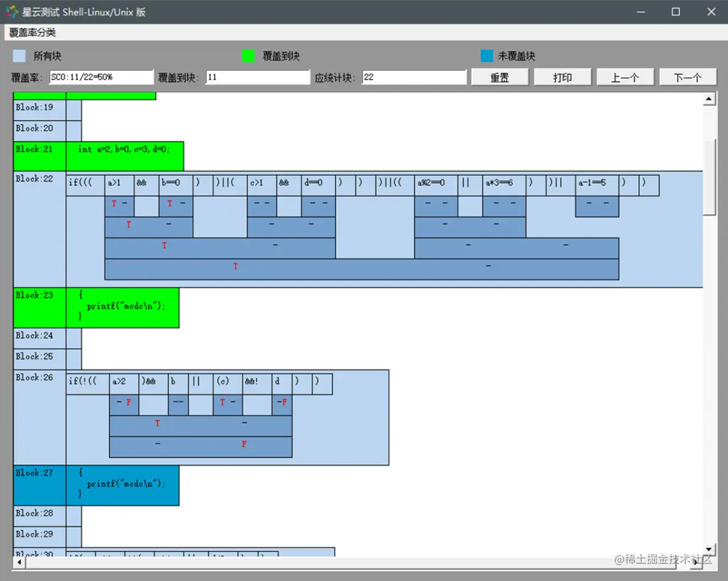Image resolution: width=728 pixels, height=581 pixels.
Task: Select the Block:25 row label
Action: pyautogui.click(x=40, y=360)
